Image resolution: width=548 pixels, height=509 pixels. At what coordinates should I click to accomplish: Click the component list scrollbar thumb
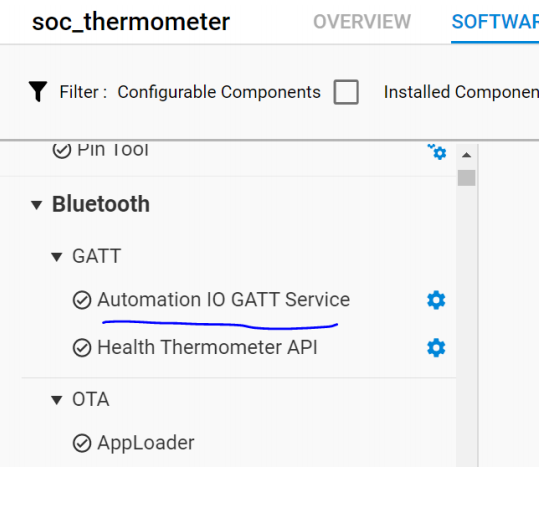pos(467,178)
